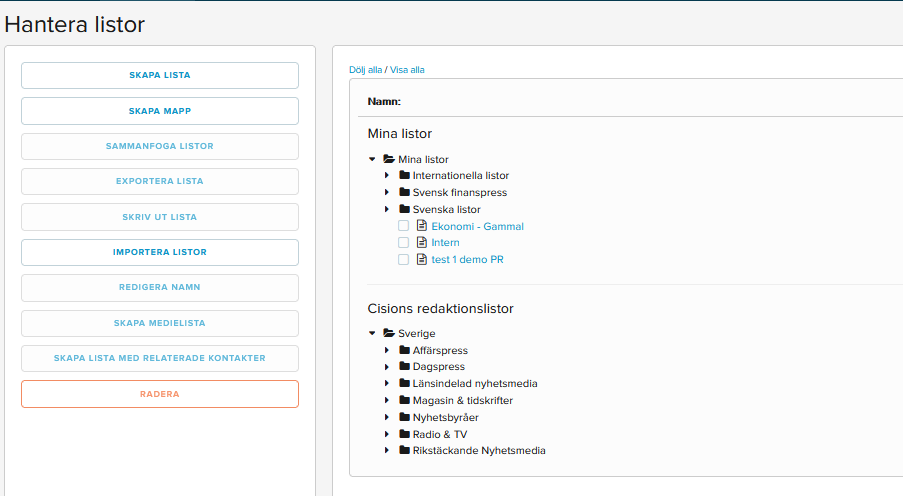Expand Länsindelad nyhetsmedia arrow
903x496 pixels.
coord(387,383)
